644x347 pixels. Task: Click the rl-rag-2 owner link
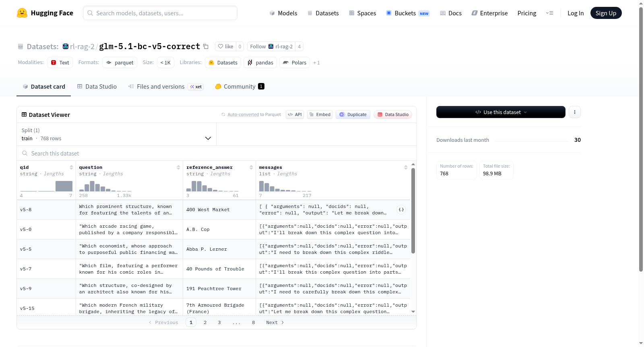tap(82, 46)
